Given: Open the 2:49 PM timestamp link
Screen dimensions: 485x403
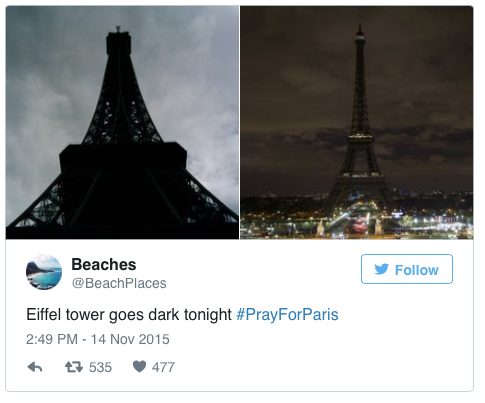Looking at the screenshot, I should 52,339.
